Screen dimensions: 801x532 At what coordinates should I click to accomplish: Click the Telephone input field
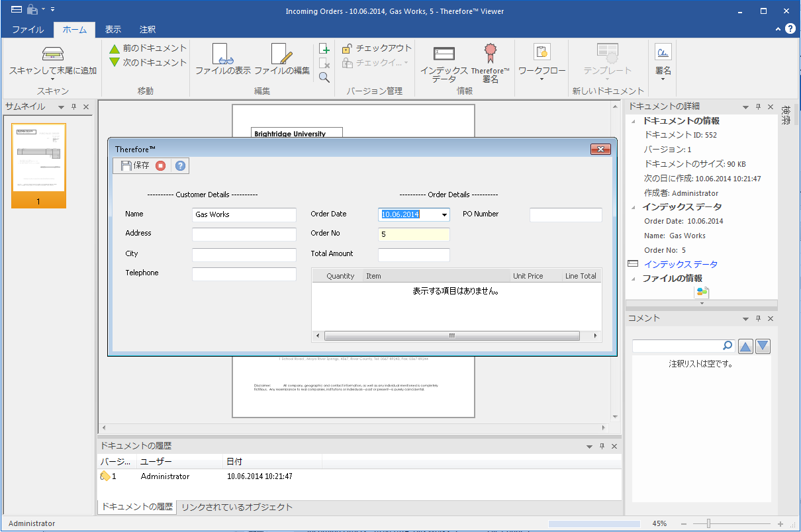244,274
